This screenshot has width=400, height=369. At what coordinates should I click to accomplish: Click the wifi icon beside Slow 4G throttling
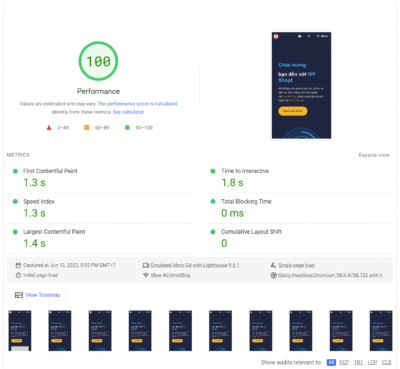tap(146, 275)
